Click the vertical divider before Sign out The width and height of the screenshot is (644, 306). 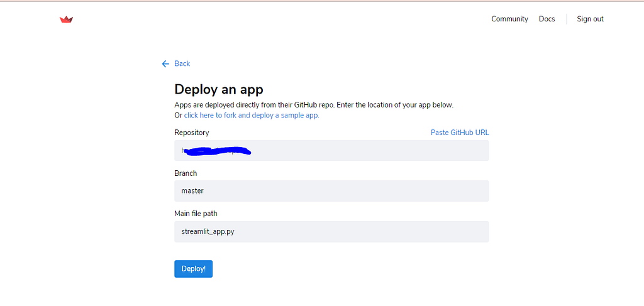[566, 19]
